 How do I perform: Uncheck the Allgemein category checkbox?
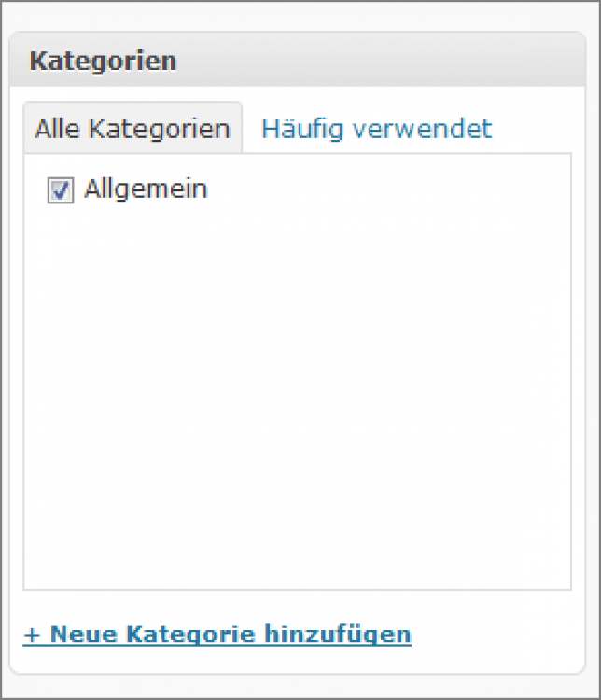(61, 190)
